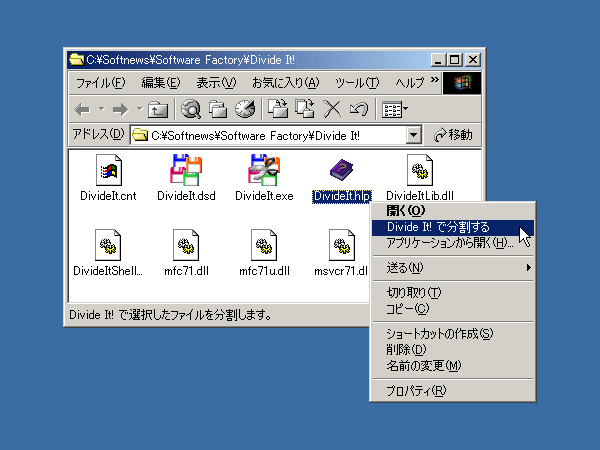This screenshot has width=600, height=450.
Task: Open the History toolbar icon
Action: pyautogui.click(x=245, y=109)
